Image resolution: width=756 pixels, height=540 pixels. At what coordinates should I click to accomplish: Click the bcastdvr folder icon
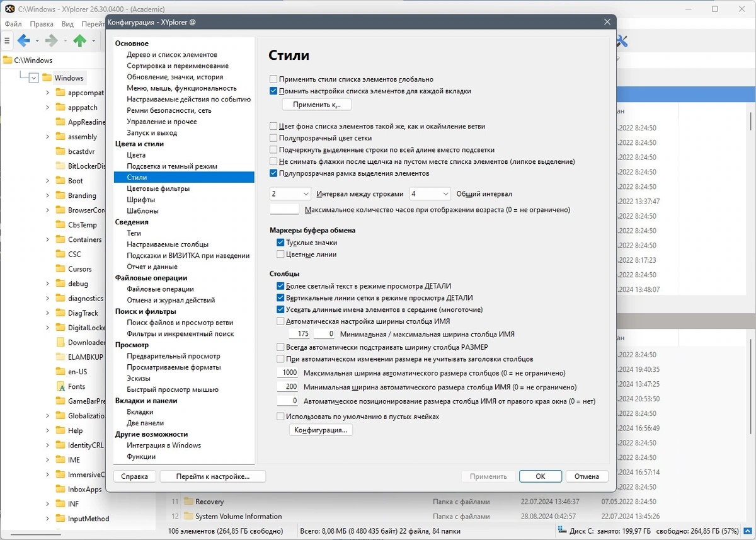(60, 151)
